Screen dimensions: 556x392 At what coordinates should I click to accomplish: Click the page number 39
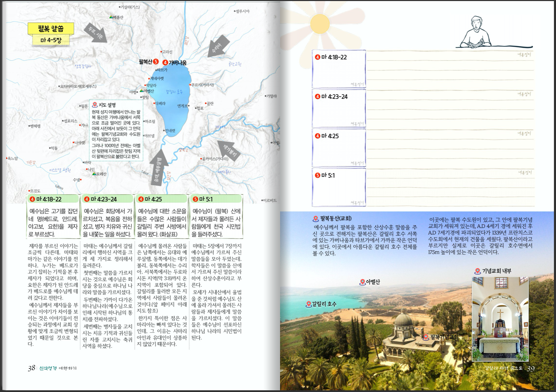coord(531,368)
